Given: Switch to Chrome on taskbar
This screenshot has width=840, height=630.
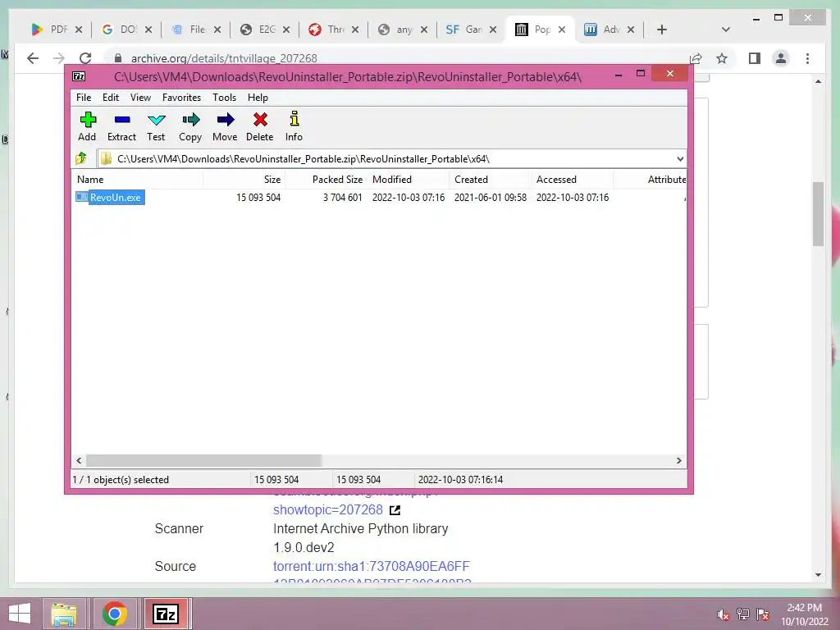Looking at the screenshot, I should (x=114, y=614).
